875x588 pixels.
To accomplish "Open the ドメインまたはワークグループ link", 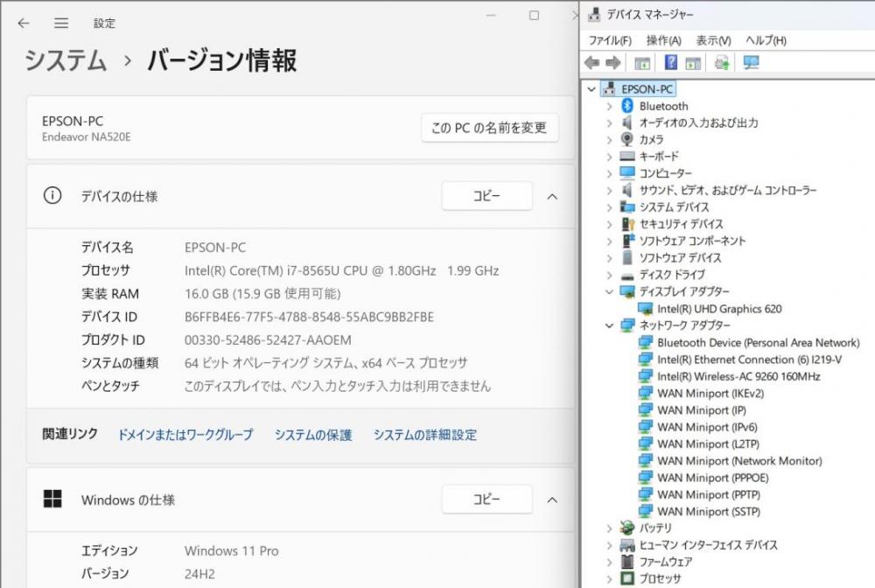I will (x=185, y=435).
